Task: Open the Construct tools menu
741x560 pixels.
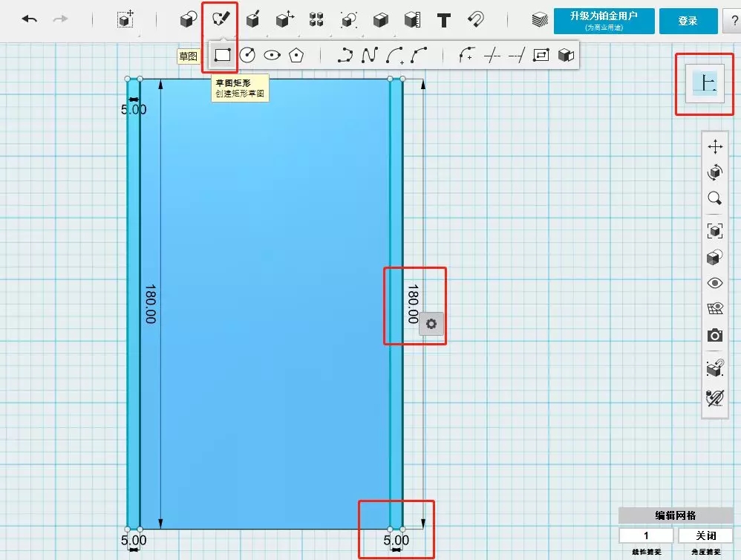Action: pos(253,20)
